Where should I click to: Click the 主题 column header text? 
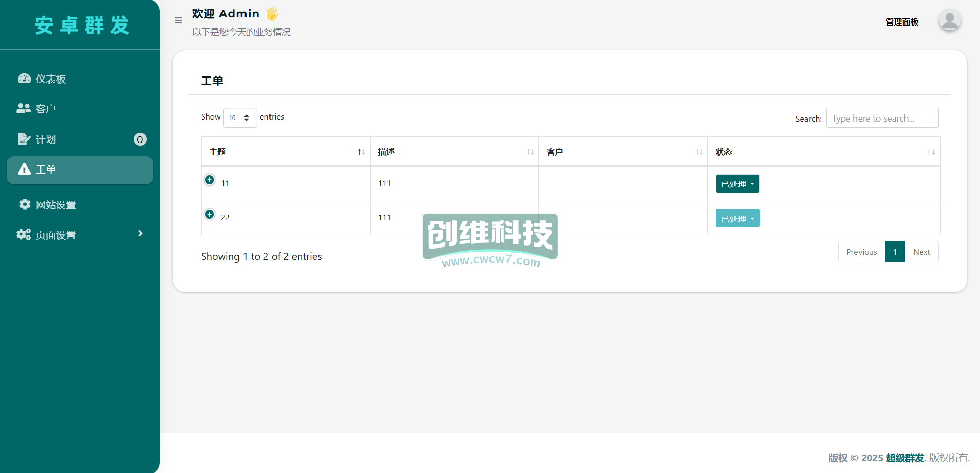(217, 152)
